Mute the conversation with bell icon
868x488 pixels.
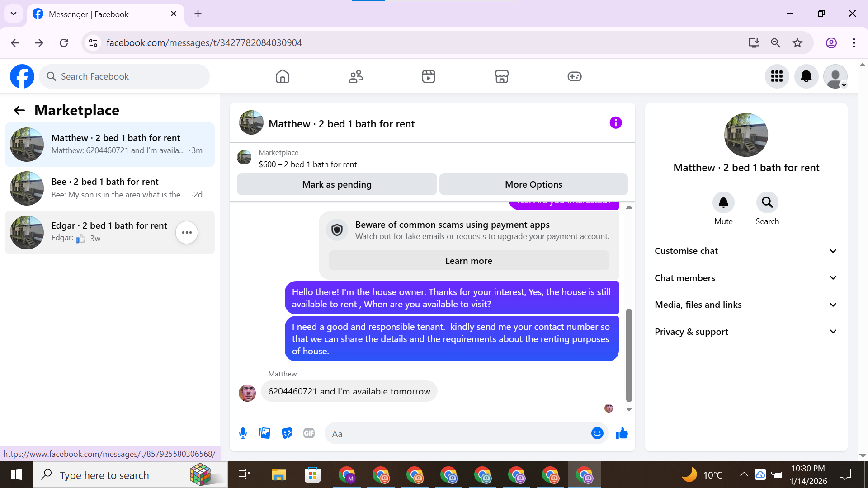click(723, 202)
